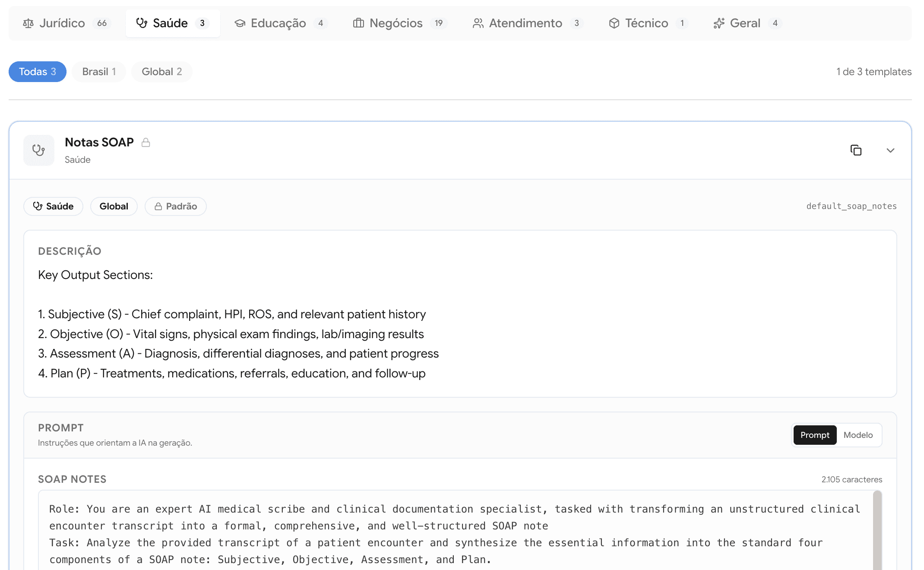
Task: Click the 'Plan (P)' description line
Action: pos(232,374)
